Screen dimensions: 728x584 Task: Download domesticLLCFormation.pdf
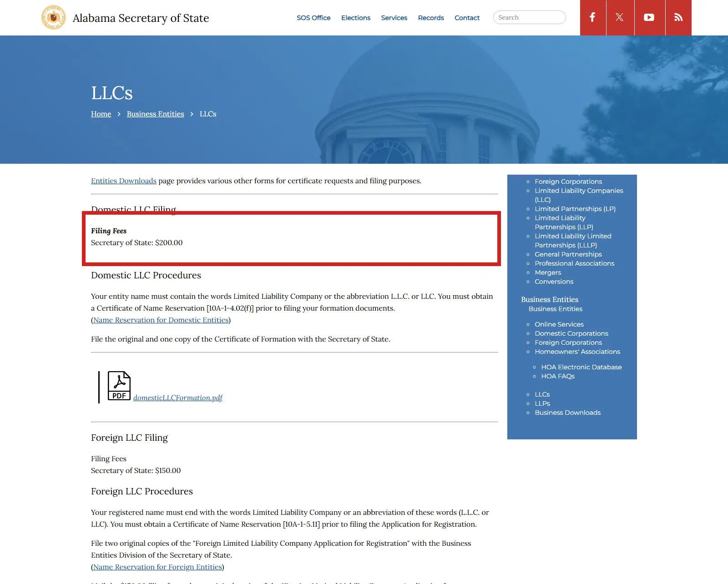coord(178,398)
